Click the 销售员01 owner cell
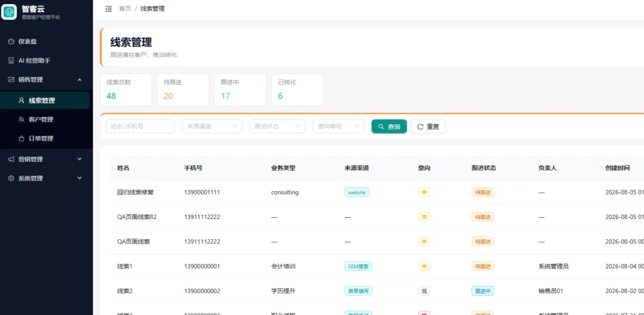 (551, 291)
